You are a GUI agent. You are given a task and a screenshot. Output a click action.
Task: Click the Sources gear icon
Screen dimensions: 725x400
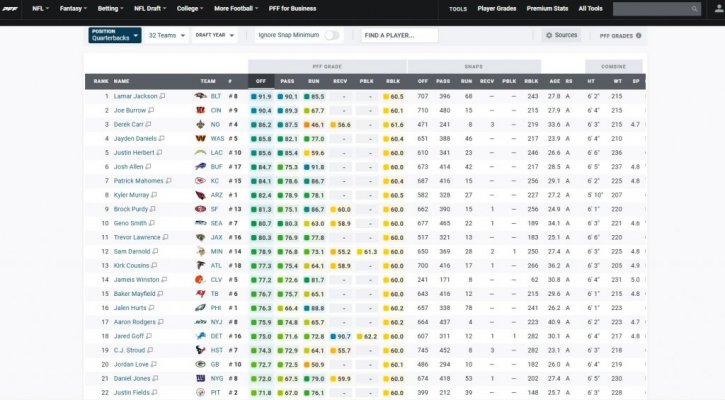[x=549, y=35]
